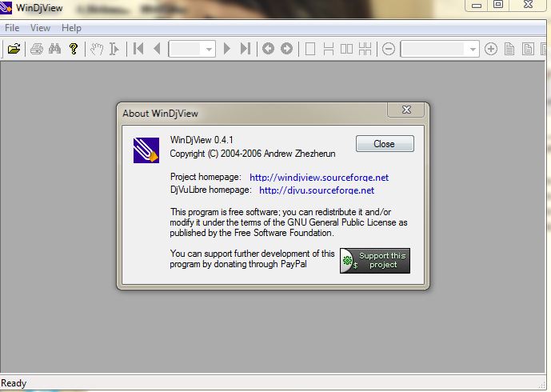Minimize the WinDjView main window
Image resolution: width=551 pixels, height=392 pixels.
click(477, 6)
